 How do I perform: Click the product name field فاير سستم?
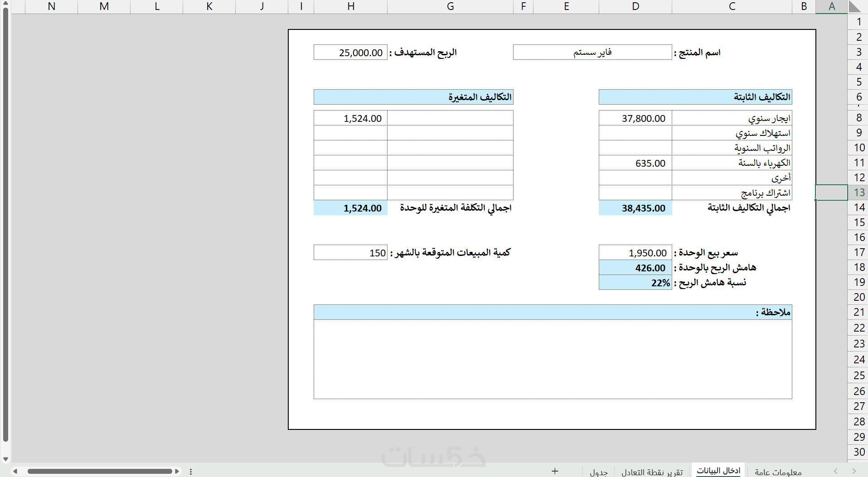[x=592, y=52]
